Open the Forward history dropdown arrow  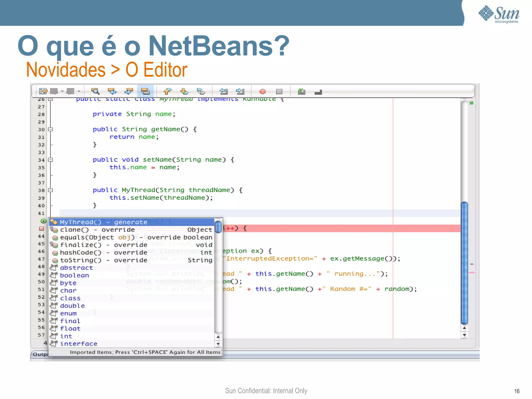coord(79,91)
